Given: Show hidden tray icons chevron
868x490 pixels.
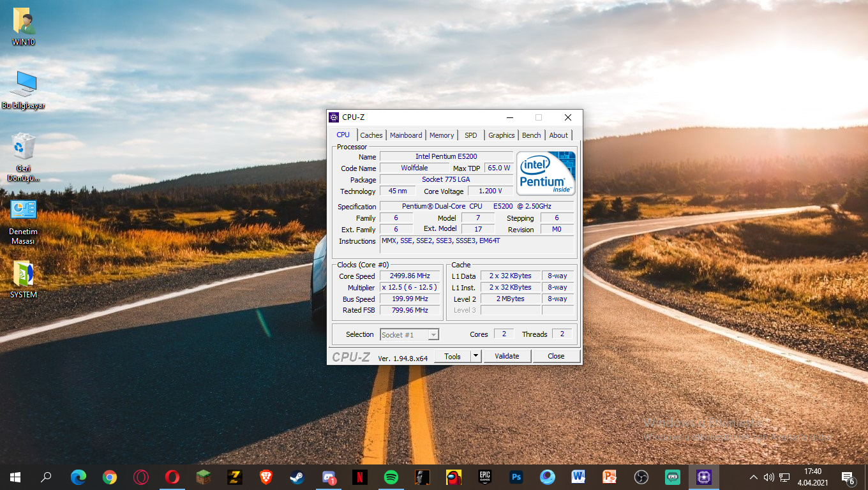Looking at the screenshot, I should point(753,477).
